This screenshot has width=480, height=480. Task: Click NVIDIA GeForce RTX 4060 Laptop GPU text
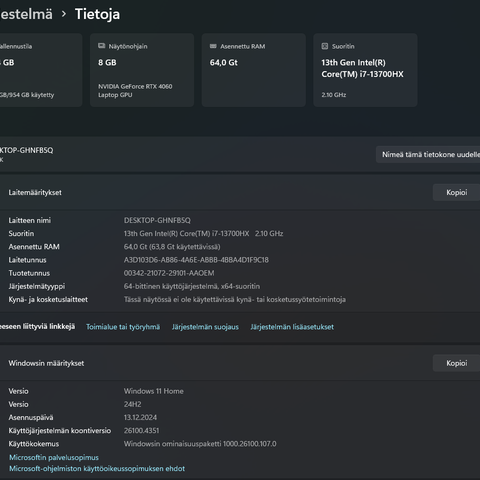(x=135, y=90)
